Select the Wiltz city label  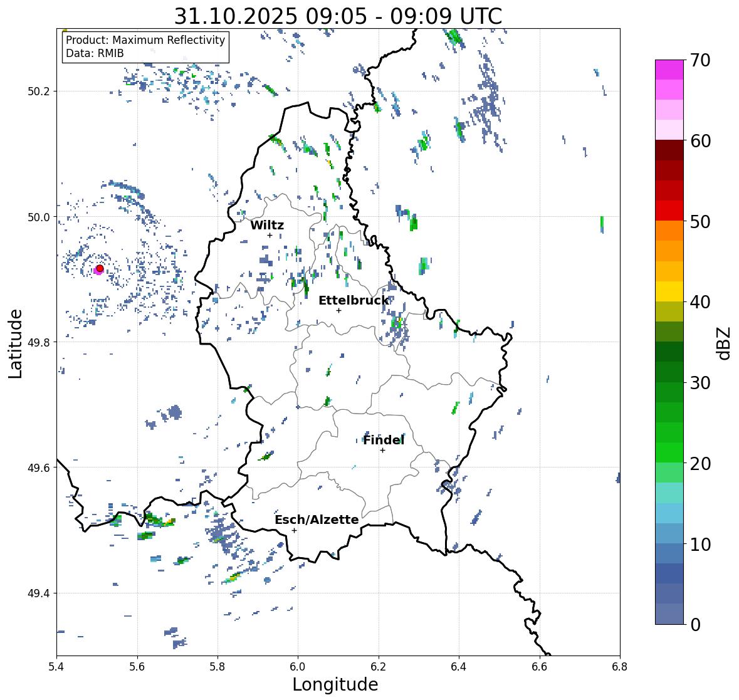point(267,225)
